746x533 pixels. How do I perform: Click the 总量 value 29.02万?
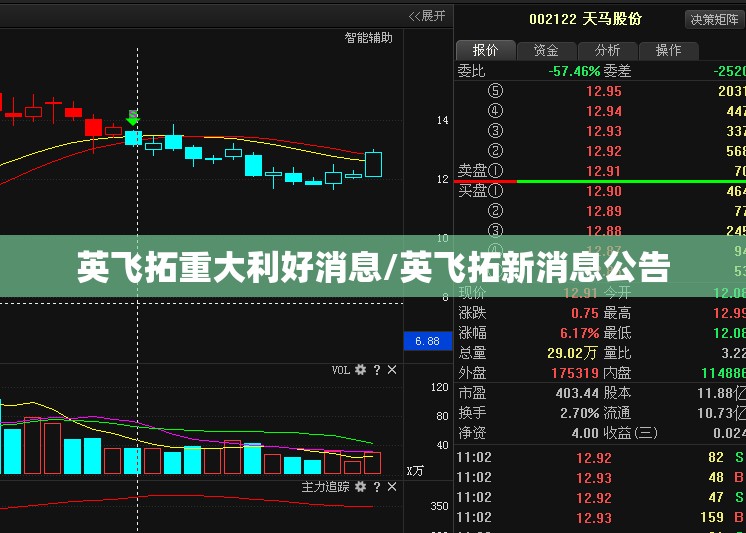pos(572,353)
